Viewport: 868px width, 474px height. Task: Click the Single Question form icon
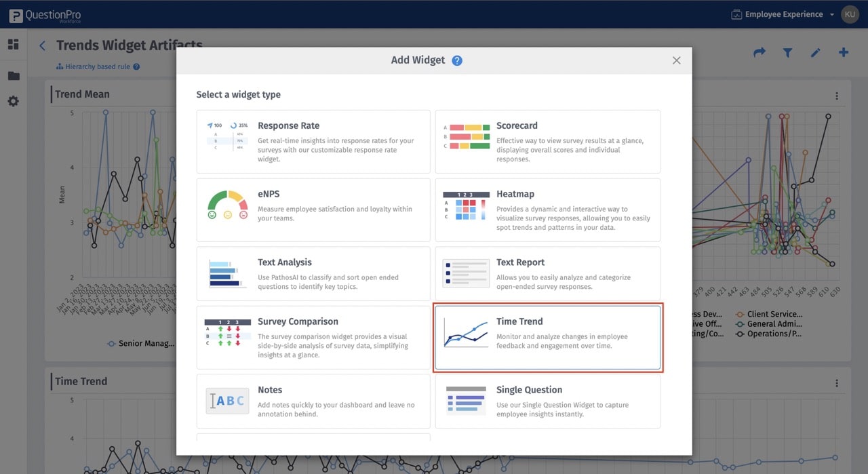coord(466,400)
